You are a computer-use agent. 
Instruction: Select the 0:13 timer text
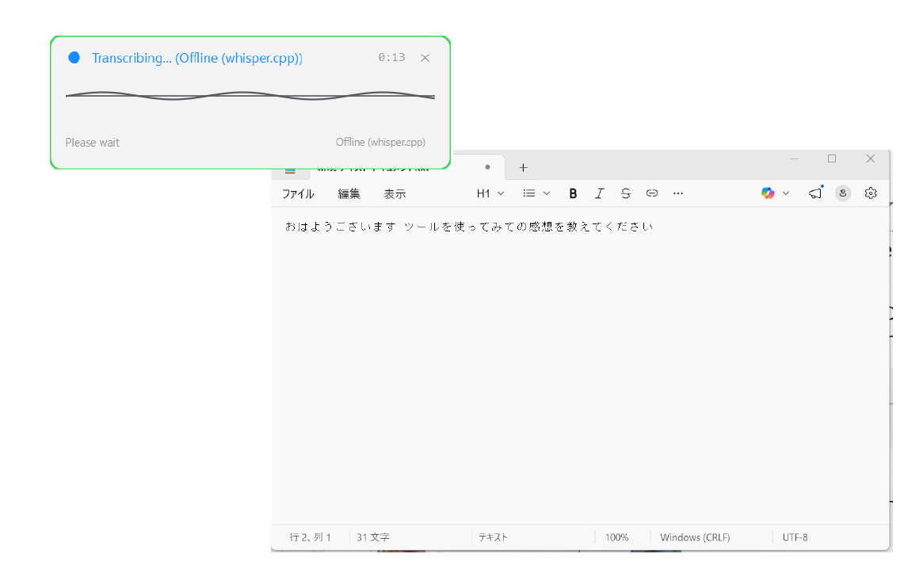392,57
